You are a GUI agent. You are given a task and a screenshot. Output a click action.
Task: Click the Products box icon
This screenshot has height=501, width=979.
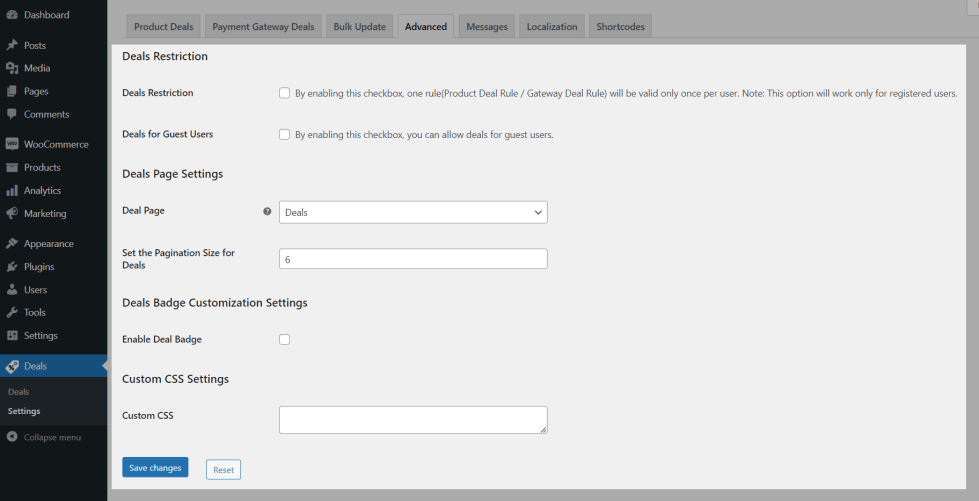(12, 167)
